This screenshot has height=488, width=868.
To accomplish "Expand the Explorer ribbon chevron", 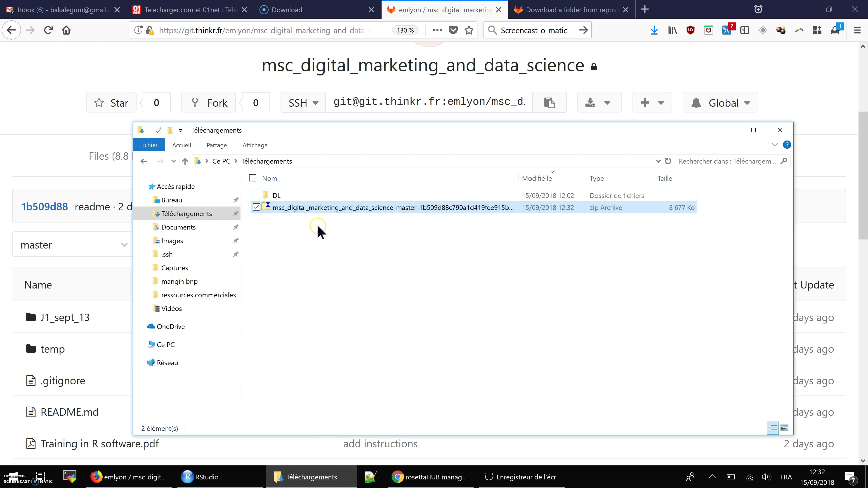I will click(774, 145).
